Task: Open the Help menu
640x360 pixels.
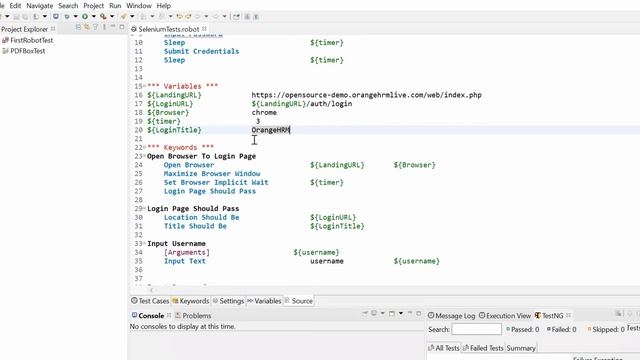Action: [164, 6]
